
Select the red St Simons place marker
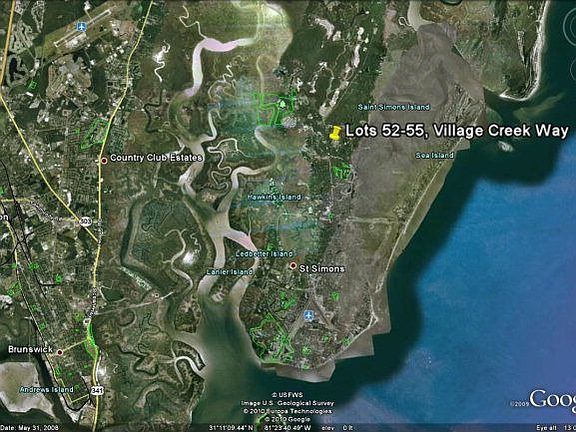tap(293, 266)
